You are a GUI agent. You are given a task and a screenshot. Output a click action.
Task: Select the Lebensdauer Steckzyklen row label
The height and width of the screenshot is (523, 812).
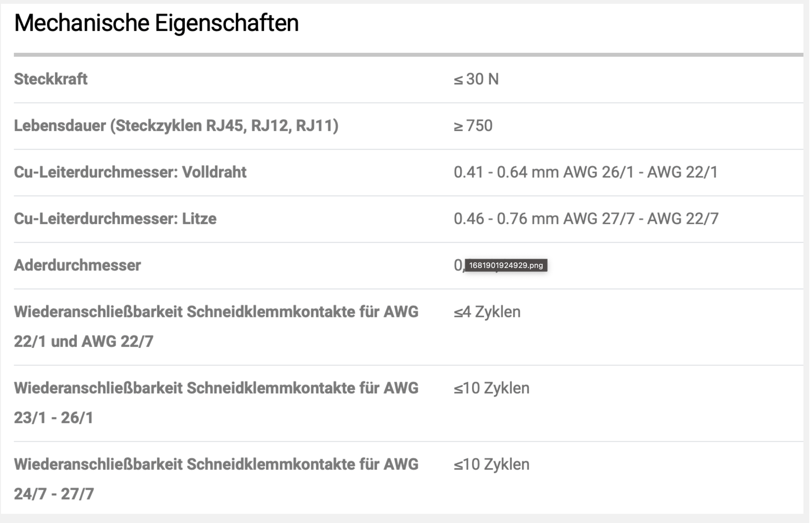(x=176, y=126)
